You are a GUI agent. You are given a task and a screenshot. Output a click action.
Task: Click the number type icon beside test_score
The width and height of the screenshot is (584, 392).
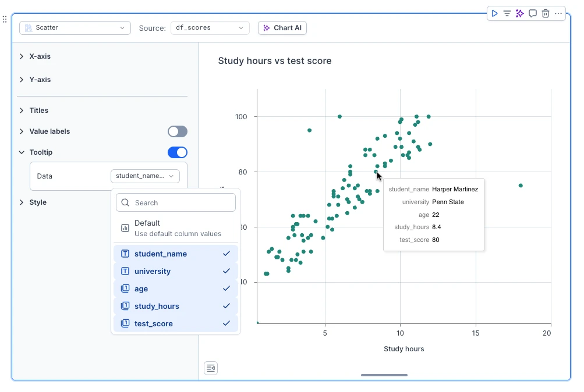(x=125, y=323)
